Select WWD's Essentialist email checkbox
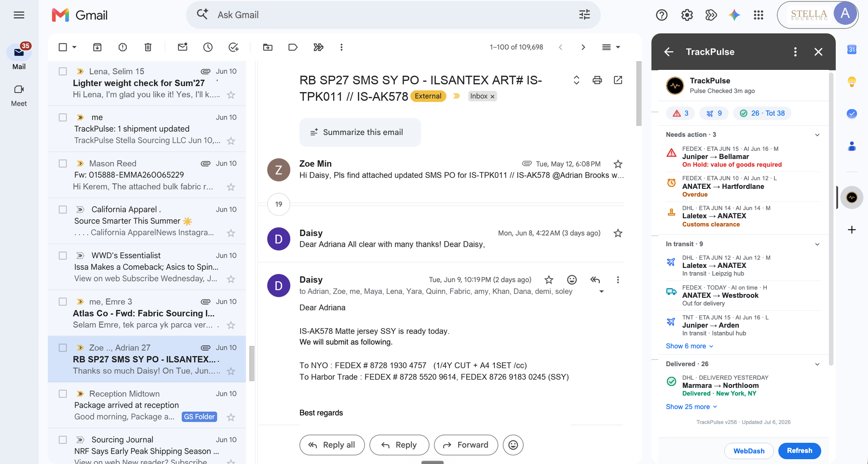The image size is (868, 464). point(63,256)
